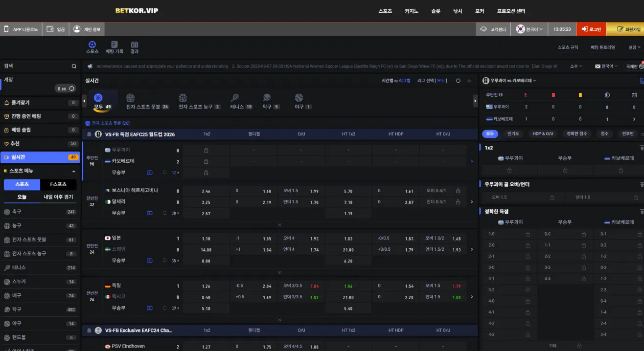Collapse the 스포츠 메뉴 section

coord(74,171)
